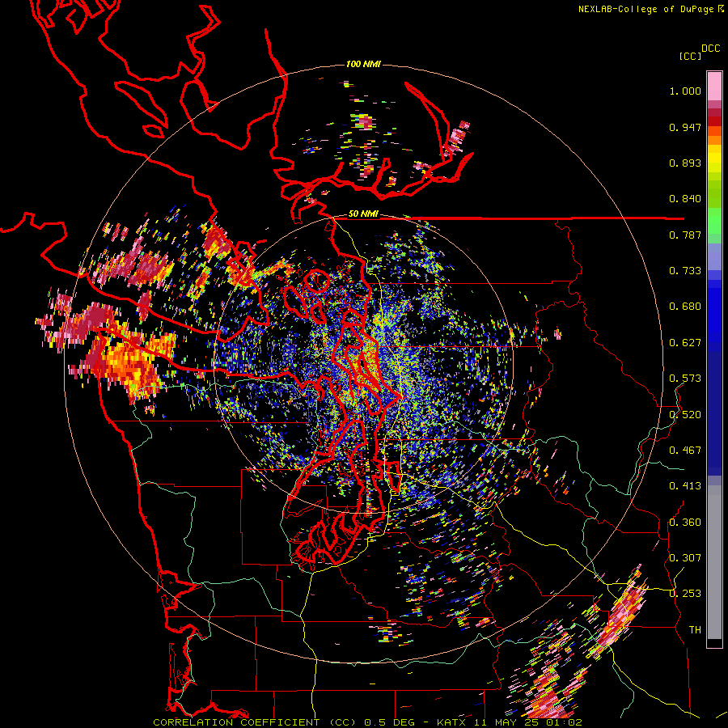Click the 0.307 legend value
This screenshot has height=728, width=728.
click(685, 557)
